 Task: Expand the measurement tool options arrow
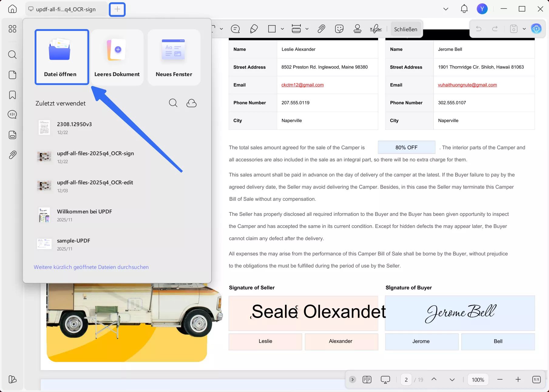click(x=307, y=29)
